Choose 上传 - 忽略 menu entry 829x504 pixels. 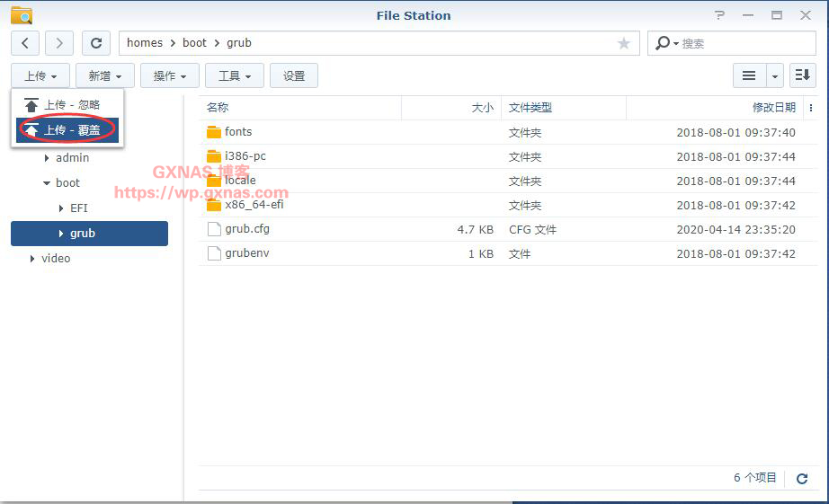(x=67, y=105)
